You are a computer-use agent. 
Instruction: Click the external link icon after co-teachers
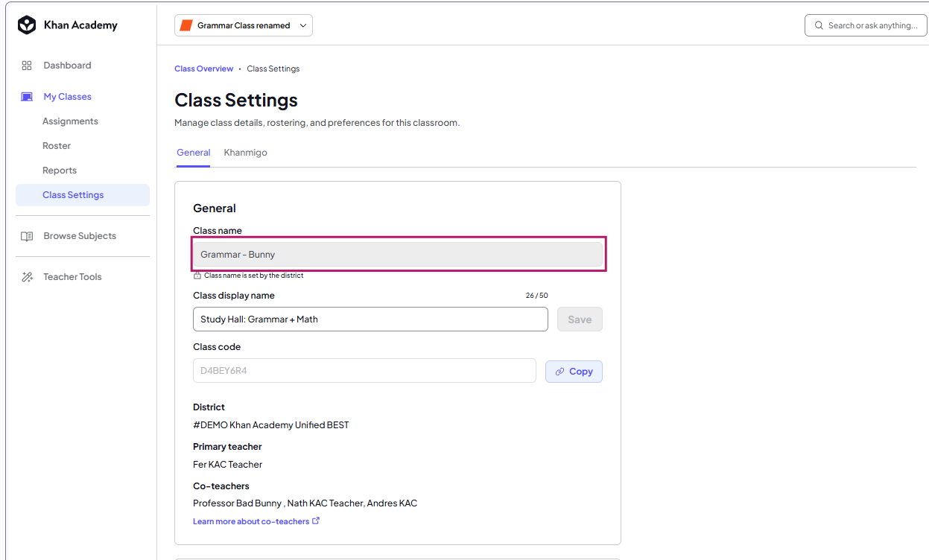[316, 521]
